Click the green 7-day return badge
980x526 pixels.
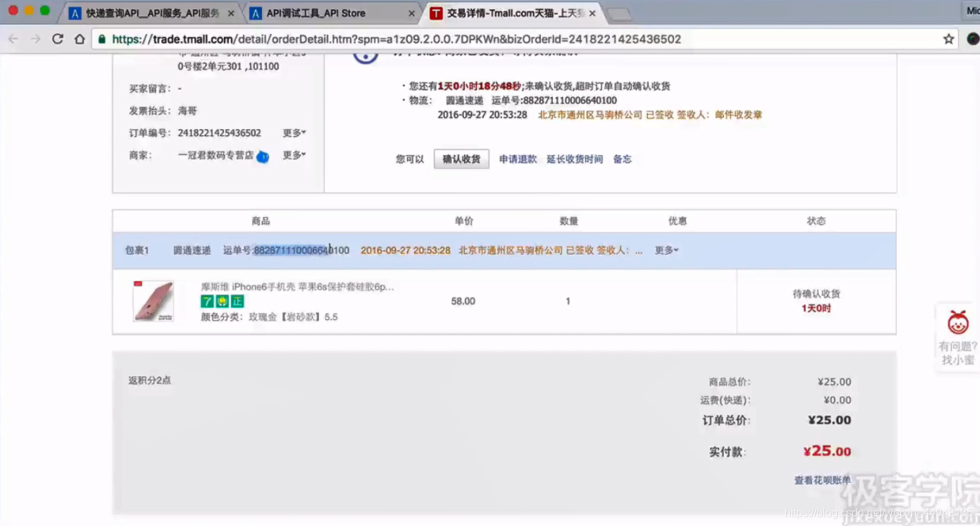pyautogui.click(x=207, y=301)
